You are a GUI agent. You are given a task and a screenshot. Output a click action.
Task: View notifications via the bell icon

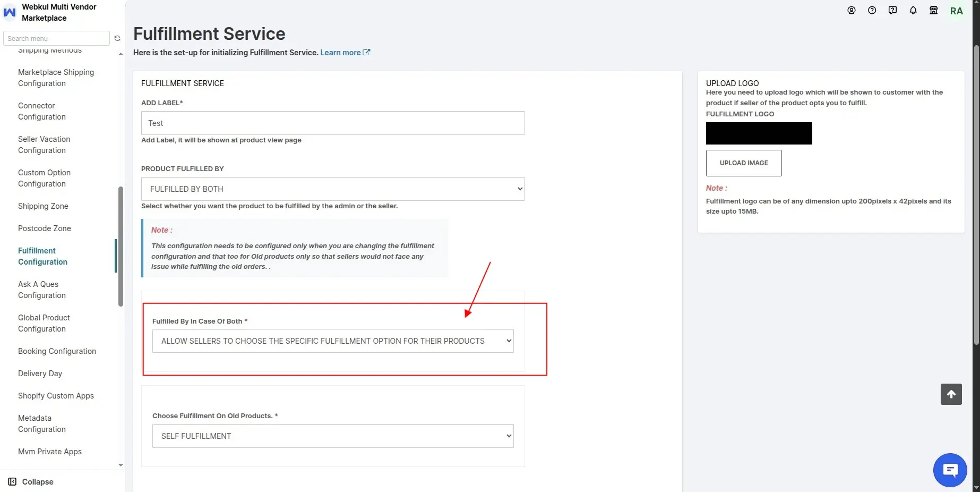click(913, 10)
